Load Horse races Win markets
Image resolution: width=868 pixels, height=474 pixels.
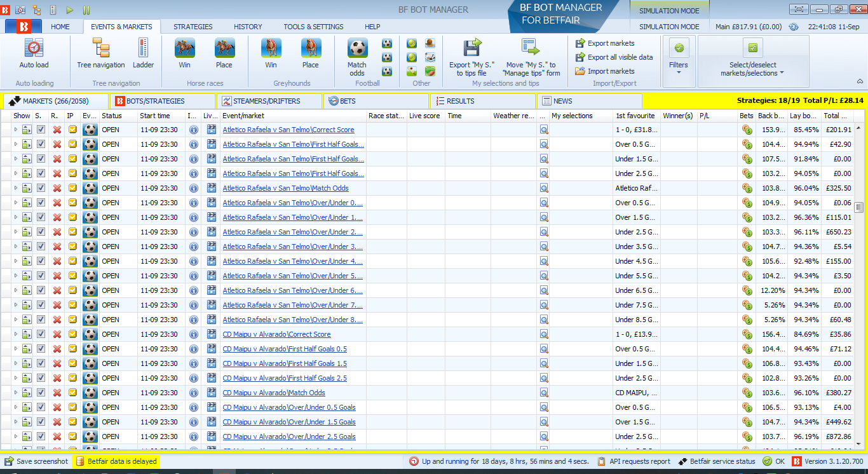click(184, 53)
